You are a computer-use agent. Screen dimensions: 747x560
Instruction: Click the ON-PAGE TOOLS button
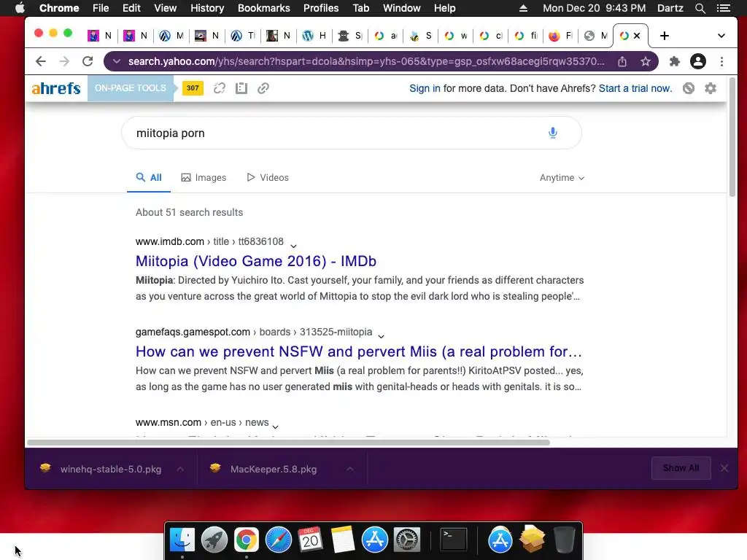click(130, 88)
